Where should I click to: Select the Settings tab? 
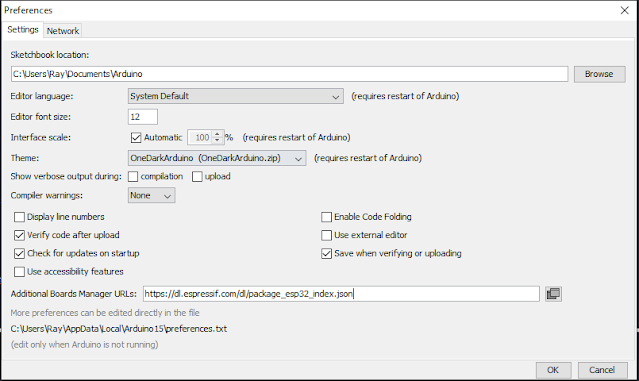point(23,30)
